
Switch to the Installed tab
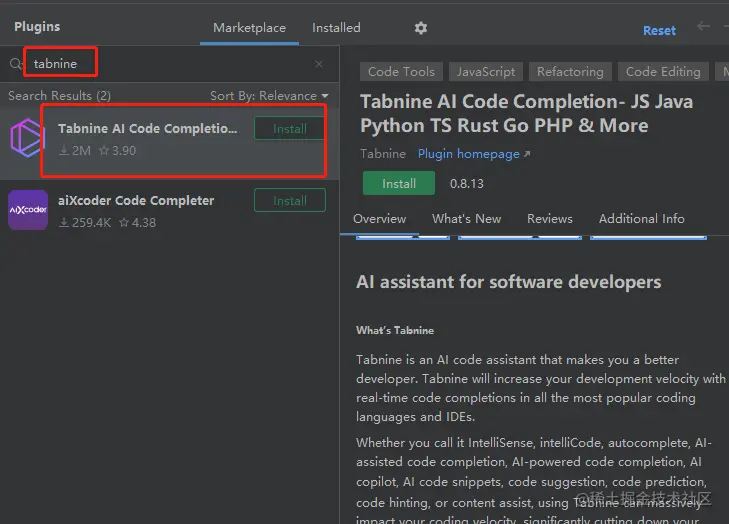[x=336, y=28]
